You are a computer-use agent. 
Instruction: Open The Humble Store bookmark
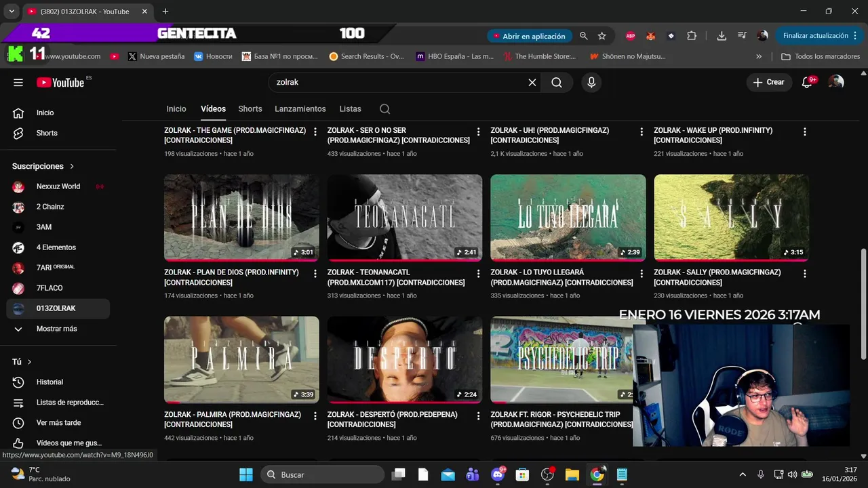[x=539, y=57]
